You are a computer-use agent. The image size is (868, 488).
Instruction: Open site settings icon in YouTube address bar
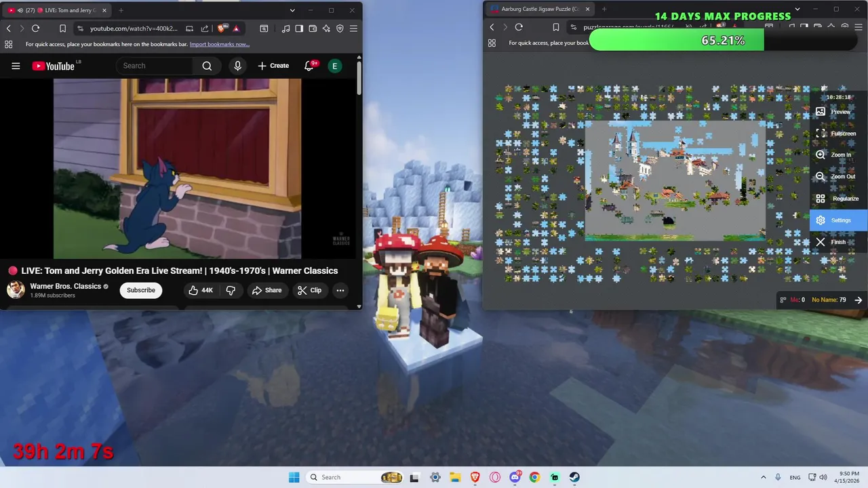[x=80, y=28]
